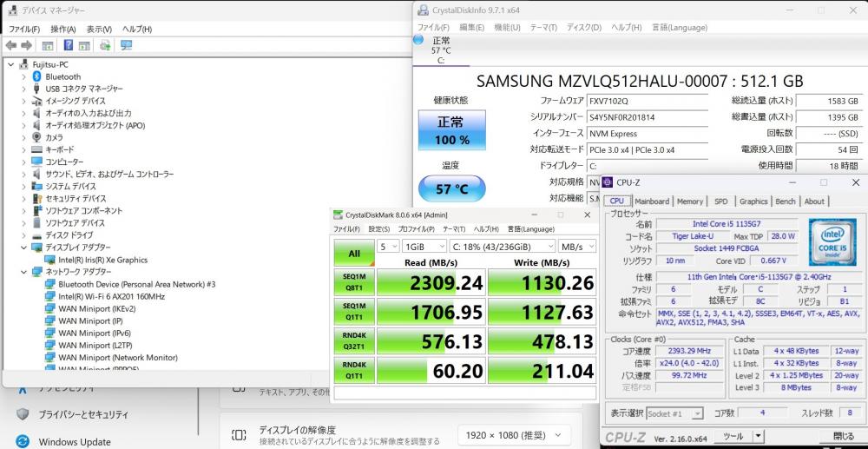Select the Bluetooth icon in device tree
868x449 pixels.
pos(37,76)
